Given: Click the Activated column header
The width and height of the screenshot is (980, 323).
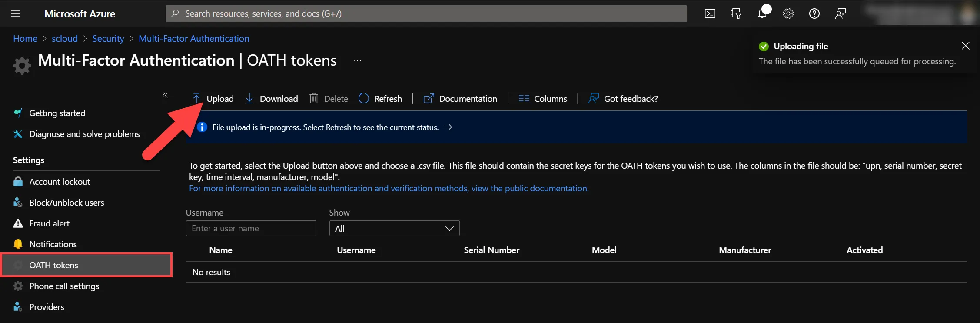Looking at the screenshot, I should coord(865,250).
